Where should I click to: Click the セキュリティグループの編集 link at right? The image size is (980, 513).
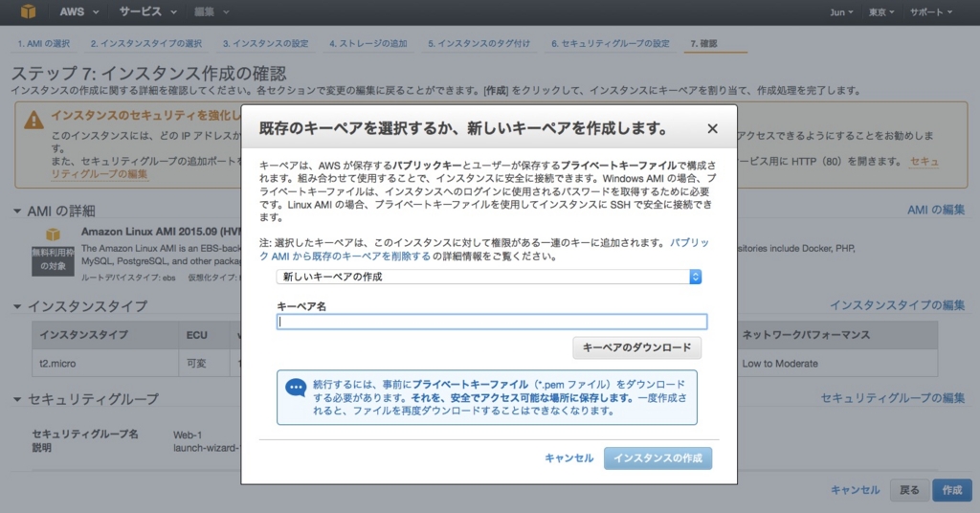click(x=893, y=398)
